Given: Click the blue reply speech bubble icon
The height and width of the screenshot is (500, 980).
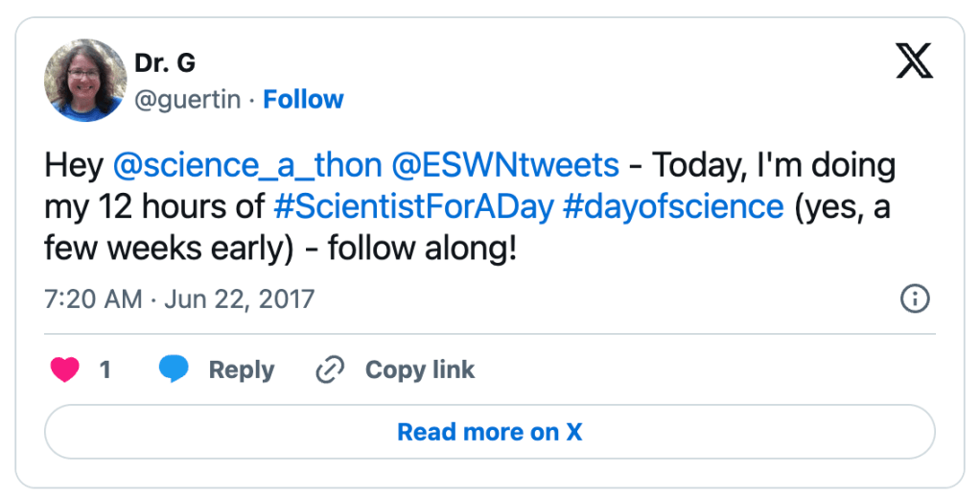Looking at the screenshot, I should 174,369.
